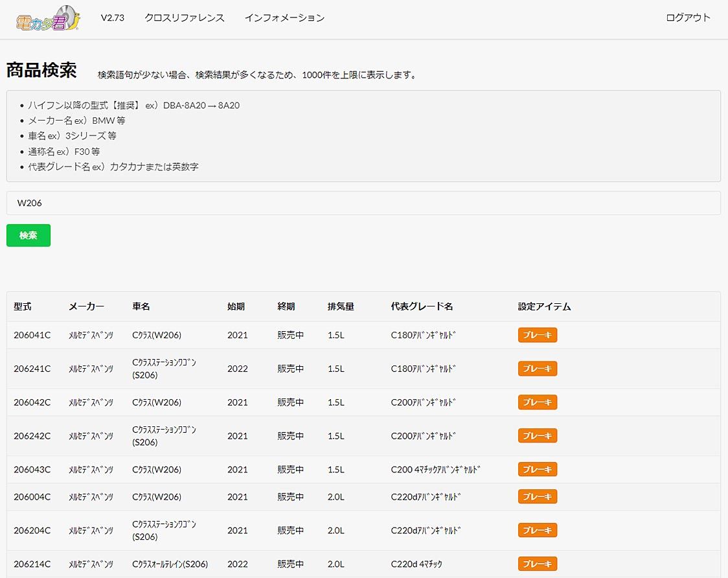Select ブレーキ for model 206042C
The height and width of the screenshot is (578, 728).
point(537,402)
